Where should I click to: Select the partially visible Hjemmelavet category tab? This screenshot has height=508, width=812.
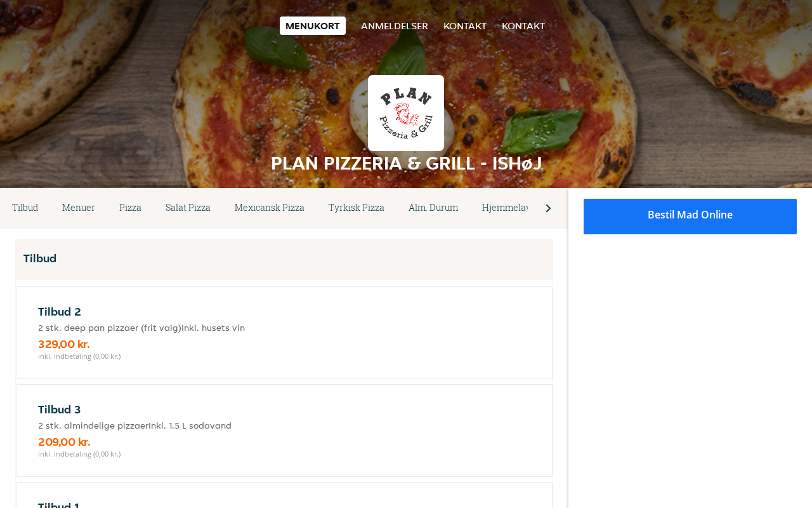coord(505,208)
